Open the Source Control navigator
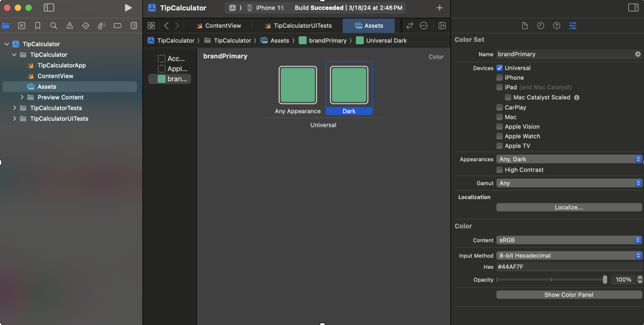Image resolution: width=644 pixels, height=325 pixels. (22, 26)
